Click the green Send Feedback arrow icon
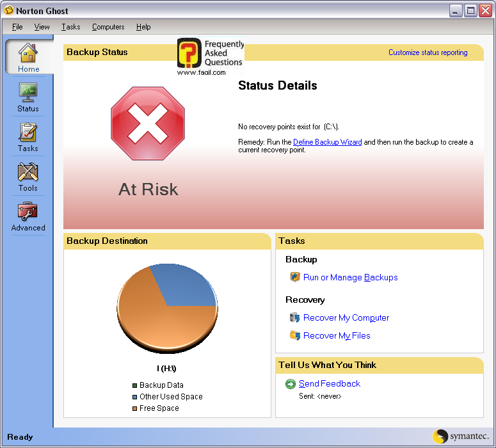496x448 pixels. point(291,384)
